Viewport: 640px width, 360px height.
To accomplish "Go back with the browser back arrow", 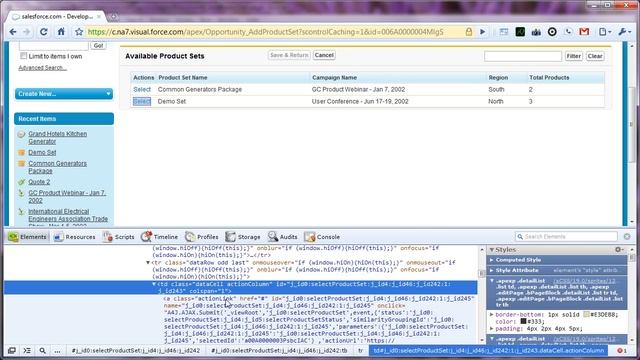I will point(13,32).
